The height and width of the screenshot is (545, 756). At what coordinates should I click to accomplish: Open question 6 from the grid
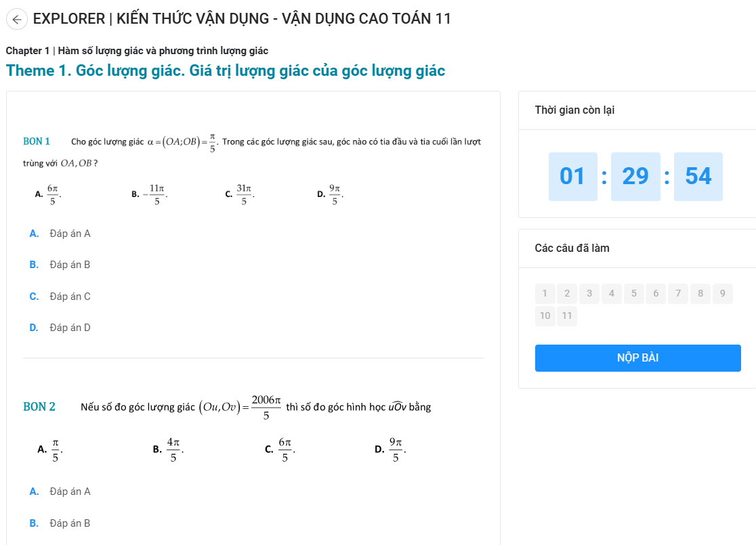pos(656,293)
